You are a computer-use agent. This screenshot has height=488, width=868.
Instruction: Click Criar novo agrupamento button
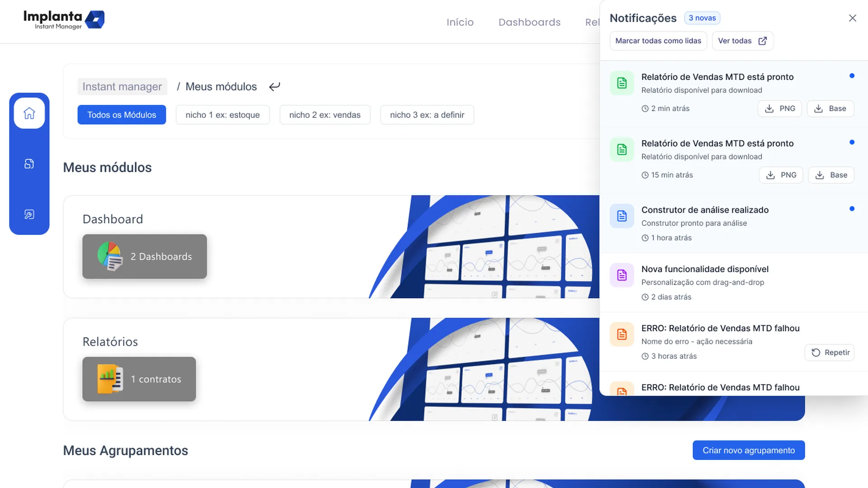tap(749, 450)
